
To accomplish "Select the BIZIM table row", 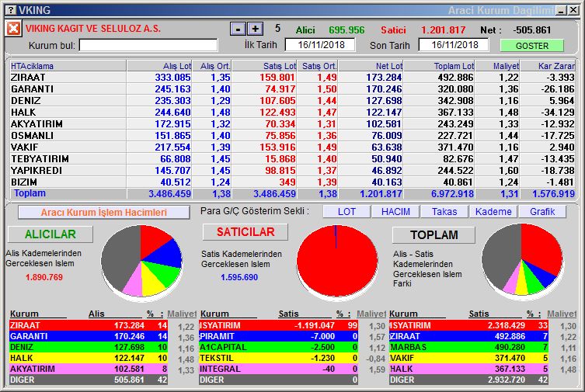I will coord(292,182).
